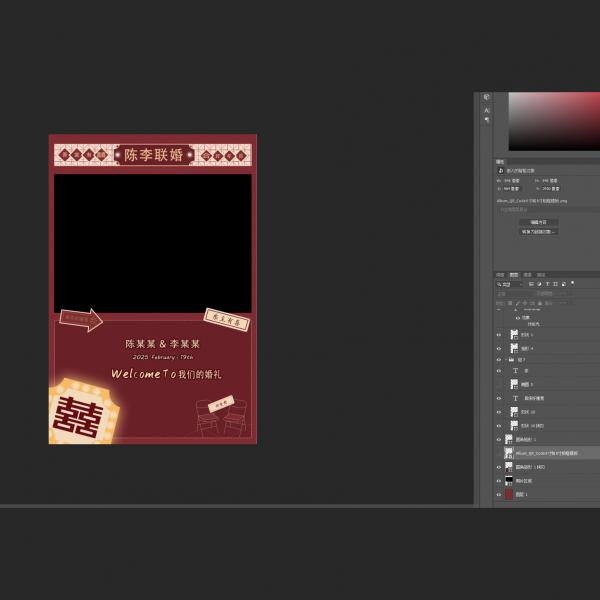
Task: Open the Character panel icon marked A
Action: tap(487, 110)
